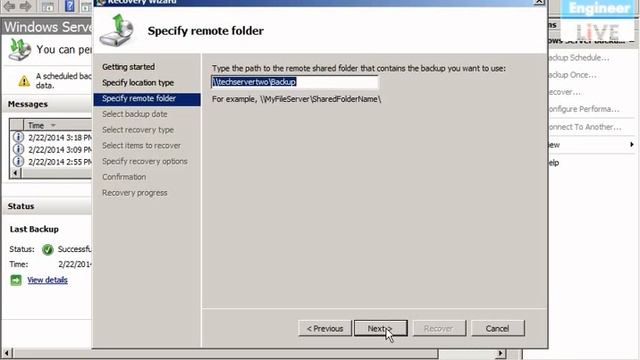Click 2/22/2014 3:09 PM message row

pos(51,149)
